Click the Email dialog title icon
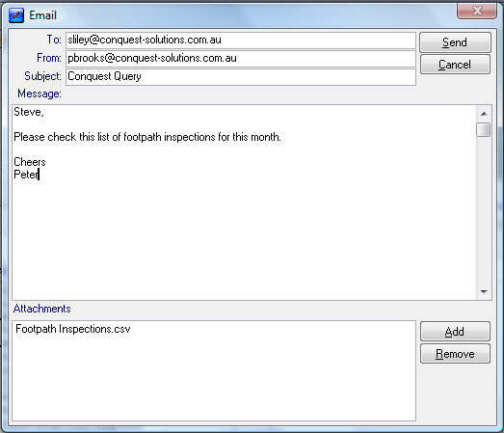This screenshot has height=433, width=504. pyautogui.click(x=16, y=15)
